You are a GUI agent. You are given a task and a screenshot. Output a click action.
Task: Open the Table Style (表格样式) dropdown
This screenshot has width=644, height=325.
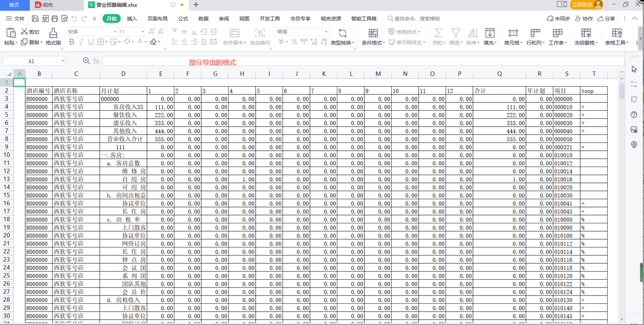[404, 31]
